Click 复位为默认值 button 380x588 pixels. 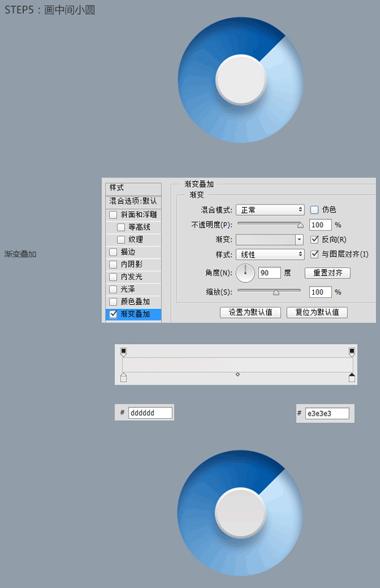coord(317,313)
